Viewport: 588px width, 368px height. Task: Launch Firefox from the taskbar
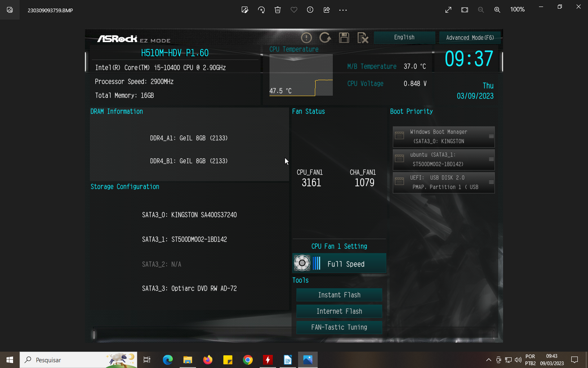pos(208,360)
